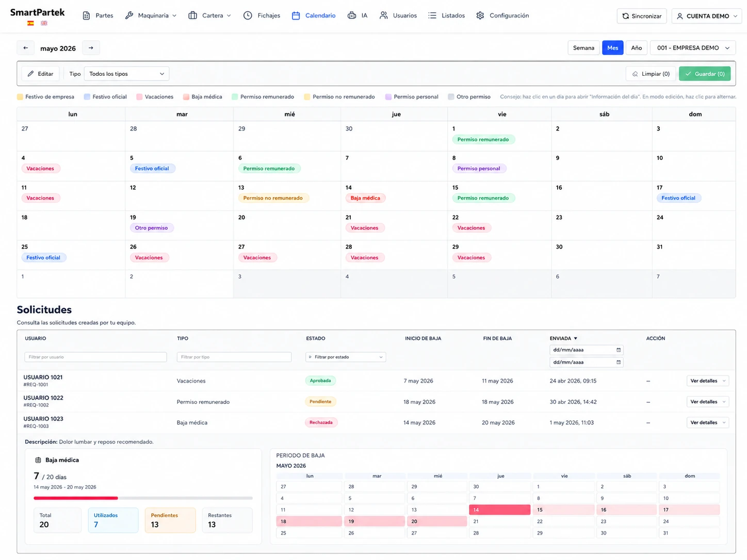Open the Listados menu item
This screenshot has height=560, width=747.
(x=447, y=15)
